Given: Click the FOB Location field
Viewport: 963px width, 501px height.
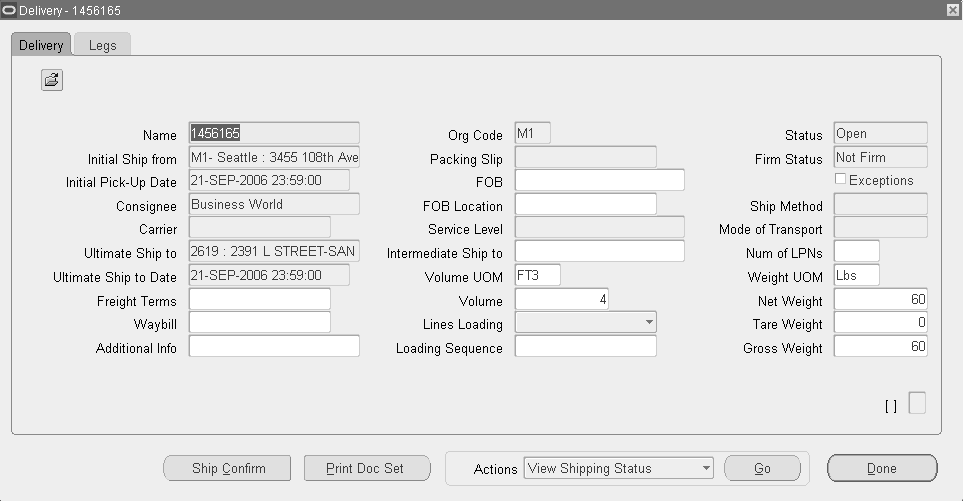Looking at the screenshot, I should coord(585,204).
